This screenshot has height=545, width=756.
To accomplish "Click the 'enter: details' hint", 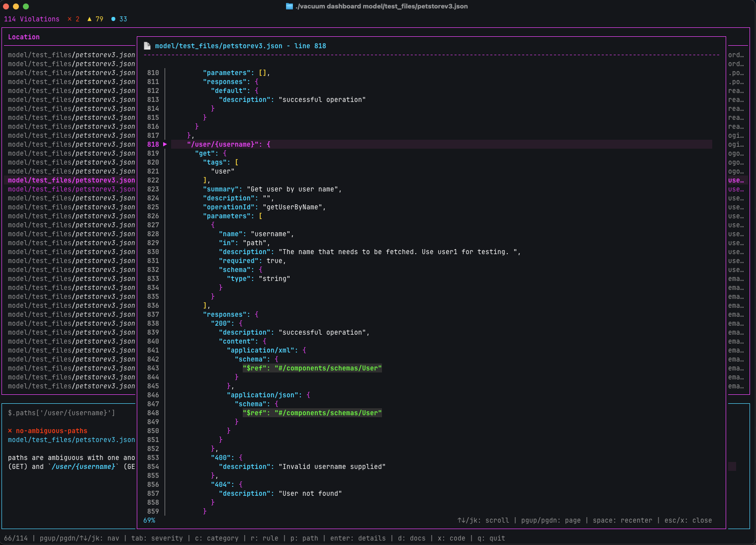I will [x=358, y=538].
